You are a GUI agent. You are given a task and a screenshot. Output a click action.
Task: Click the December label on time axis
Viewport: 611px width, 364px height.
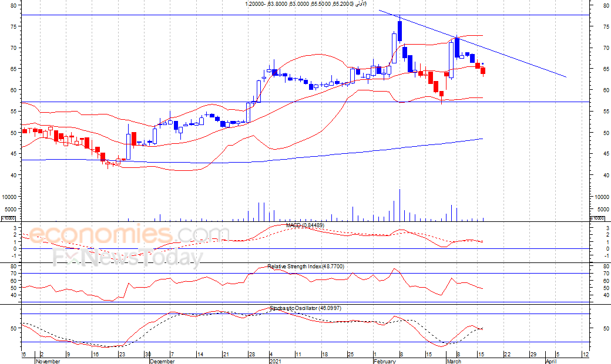click(162, 362)
